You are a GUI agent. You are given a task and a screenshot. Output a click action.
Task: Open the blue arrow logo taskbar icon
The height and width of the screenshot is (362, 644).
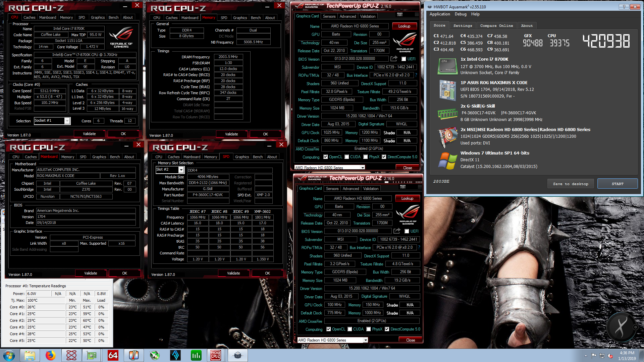[175, 355]
